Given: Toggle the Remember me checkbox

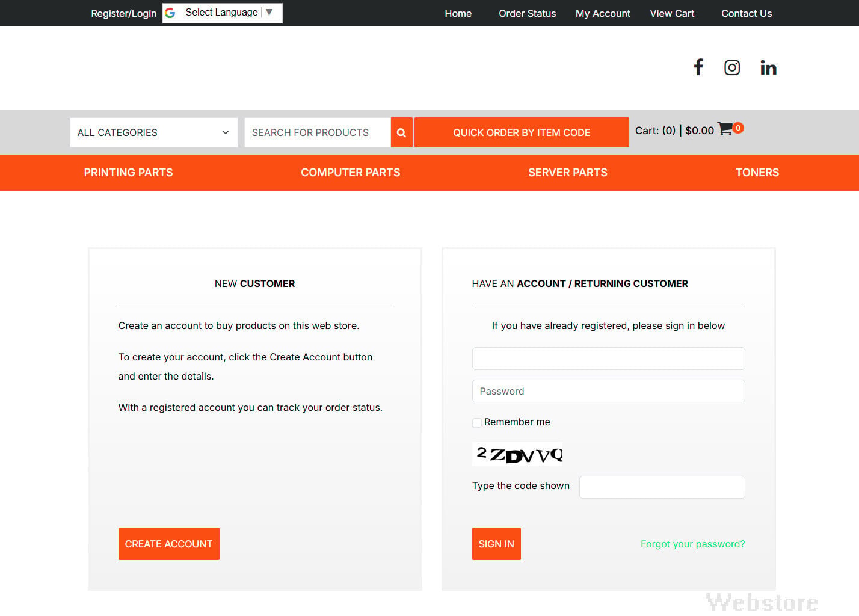Looking at the screenshot, I should pos(477,422).
